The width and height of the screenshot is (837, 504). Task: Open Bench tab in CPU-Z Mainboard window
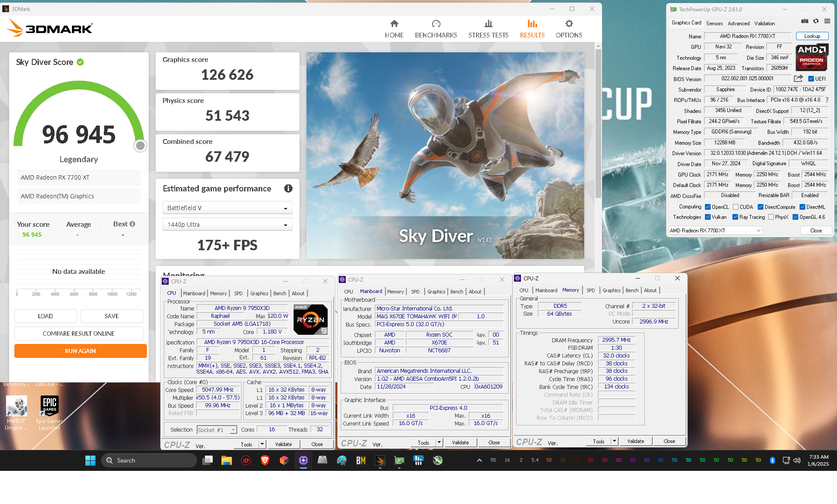[456, 292]
